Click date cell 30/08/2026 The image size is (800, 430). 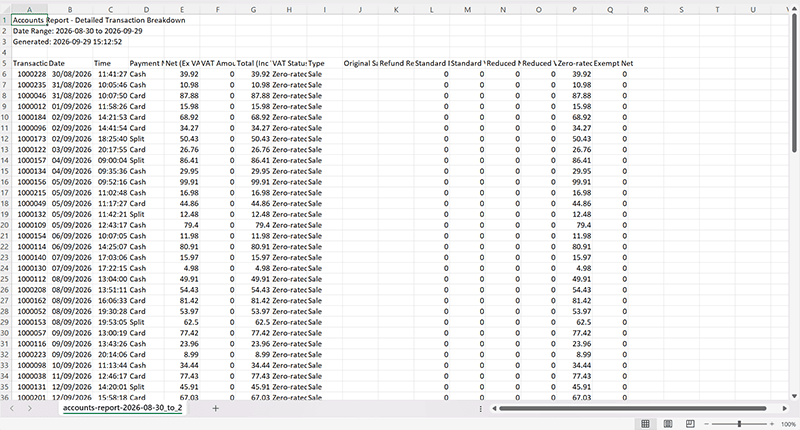pos(70,74)
